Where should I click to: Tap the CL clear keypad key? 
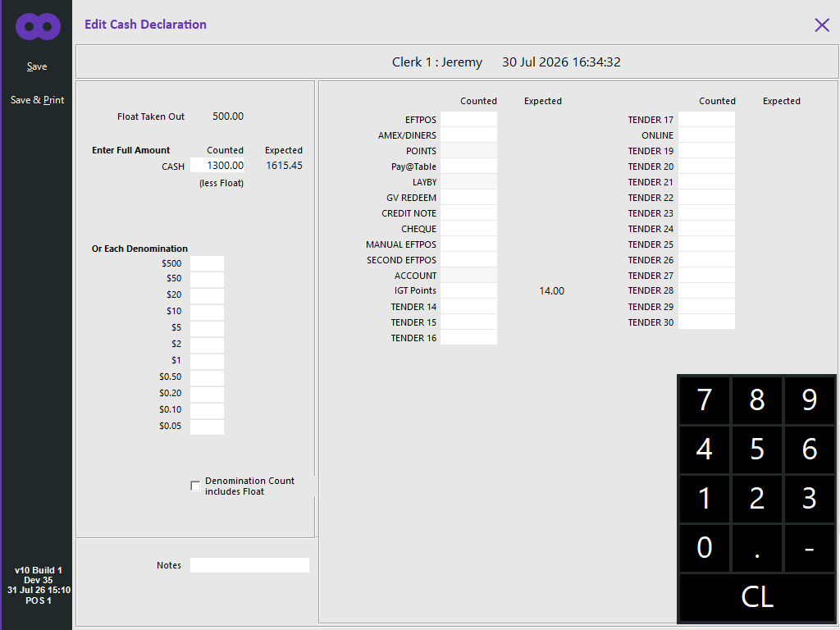[757, 597]
